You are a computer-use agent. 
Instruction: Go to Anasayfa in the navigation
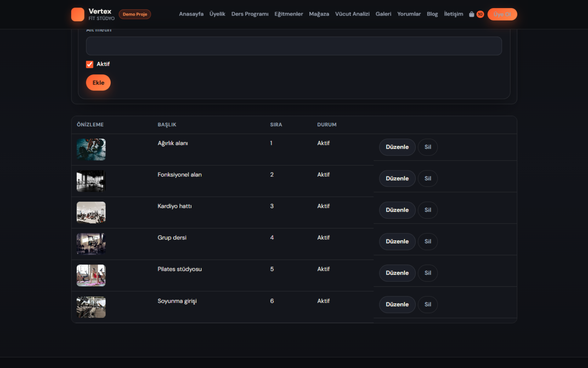point(191,14)
